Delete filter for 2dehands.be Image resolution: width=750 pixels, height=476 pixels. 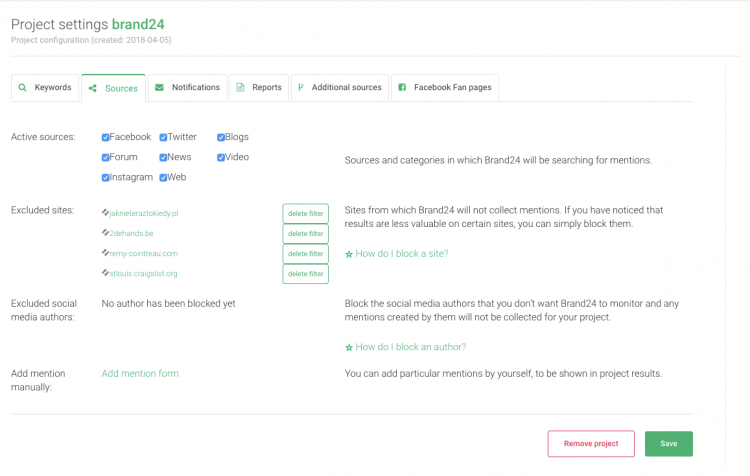click(x=306, y=233)
